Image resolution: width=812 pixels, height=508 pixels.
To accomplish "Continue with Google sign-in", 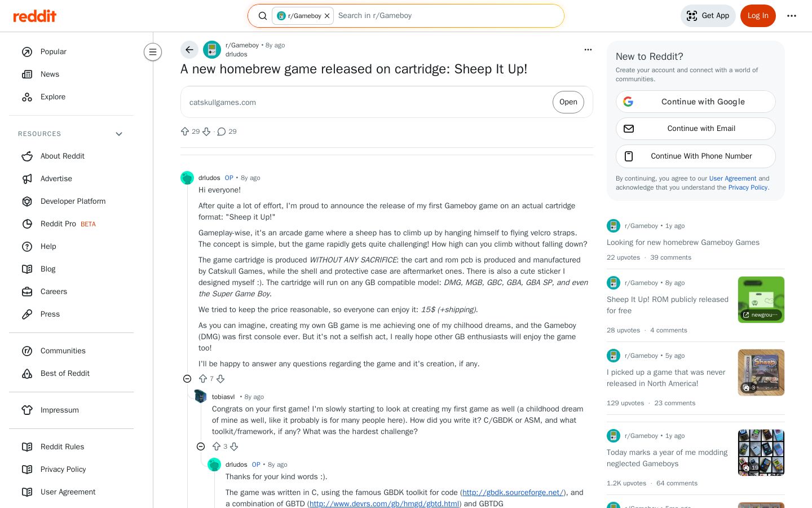I will [696, 102].
